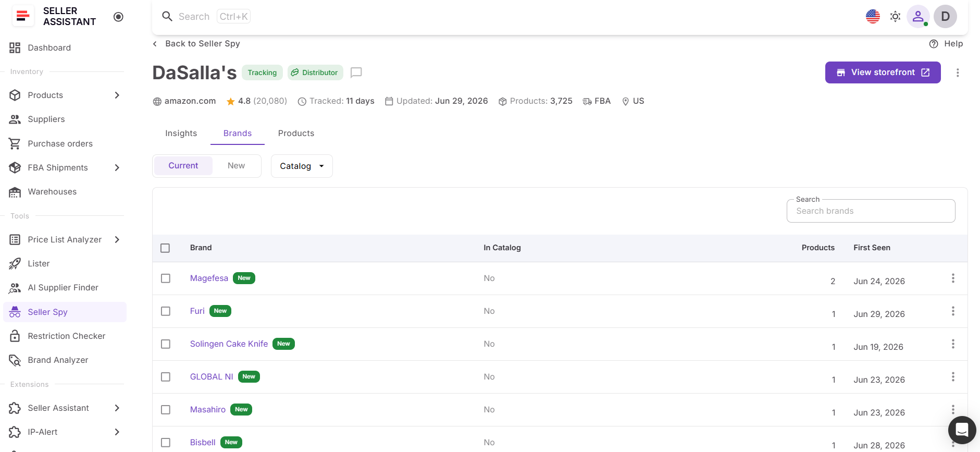Switch to Current brands toggle
Viewport: 980px width, 452px height.
click(x=183, y=166)
